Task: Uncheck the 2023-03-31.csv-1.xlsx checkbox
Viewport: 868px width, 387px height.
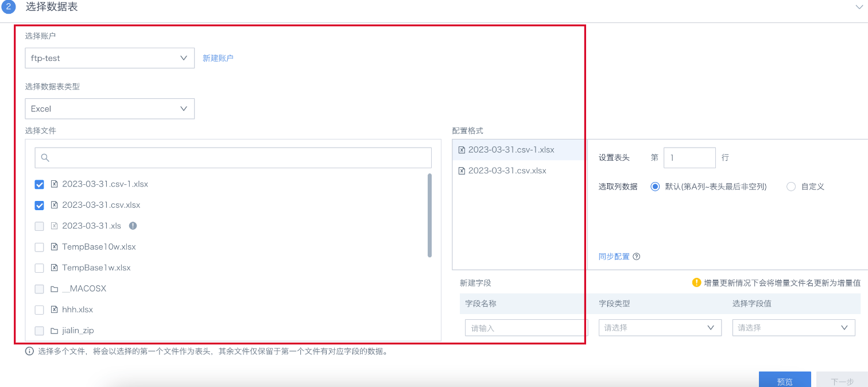Action: coord(40,184)
